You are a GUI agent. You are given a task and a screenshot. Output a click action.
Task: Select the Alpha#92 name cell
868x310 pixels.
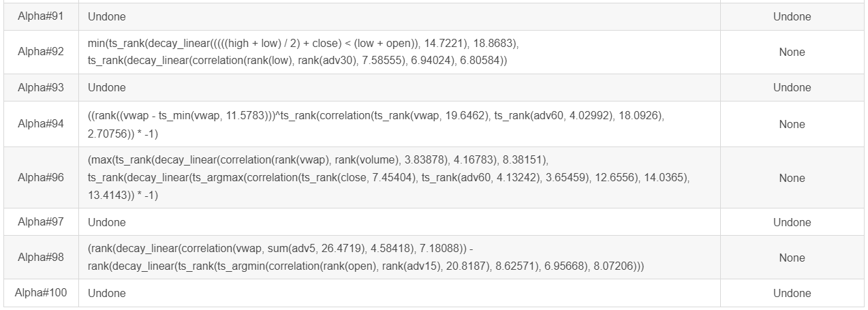click(x=41, y=52)
